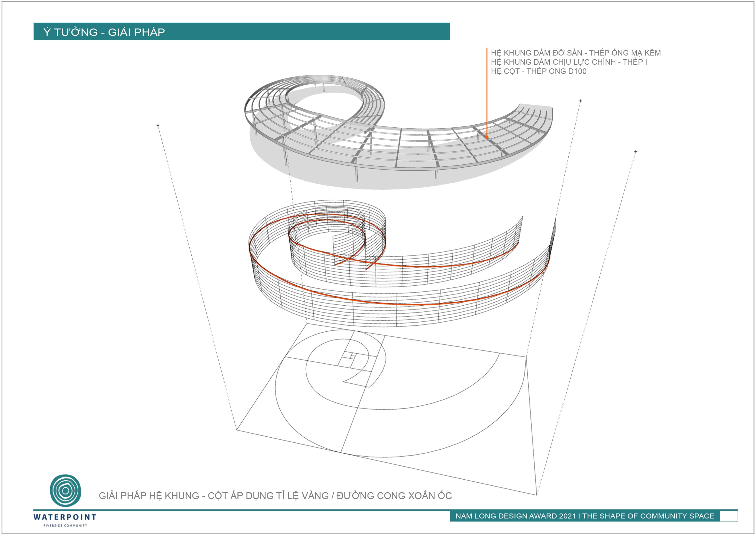The width and height of the screenshot is (756, 535).
Task: Click the white box at the footer bar's end
Action: pos(729,516)
